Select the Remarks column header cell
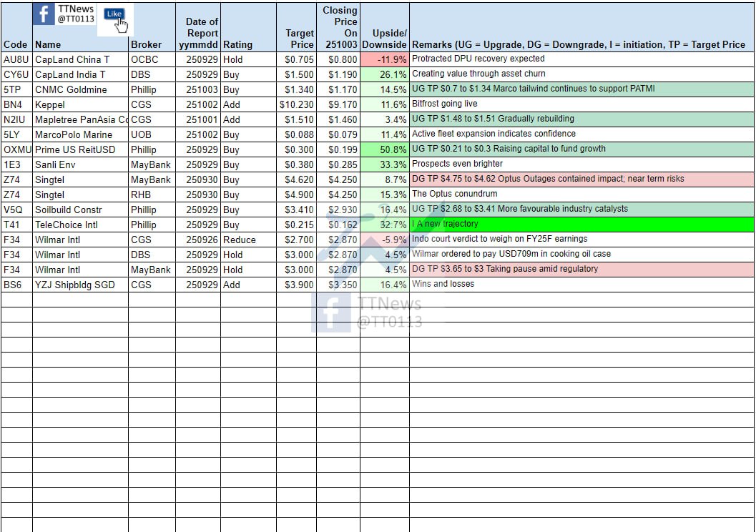 579,44
